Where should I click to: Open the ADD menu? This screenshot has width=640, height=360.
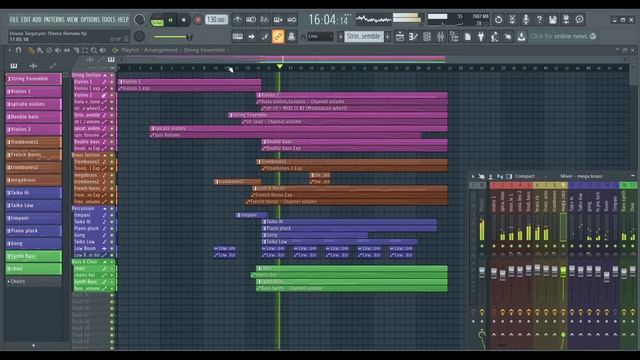pos(37,20)
